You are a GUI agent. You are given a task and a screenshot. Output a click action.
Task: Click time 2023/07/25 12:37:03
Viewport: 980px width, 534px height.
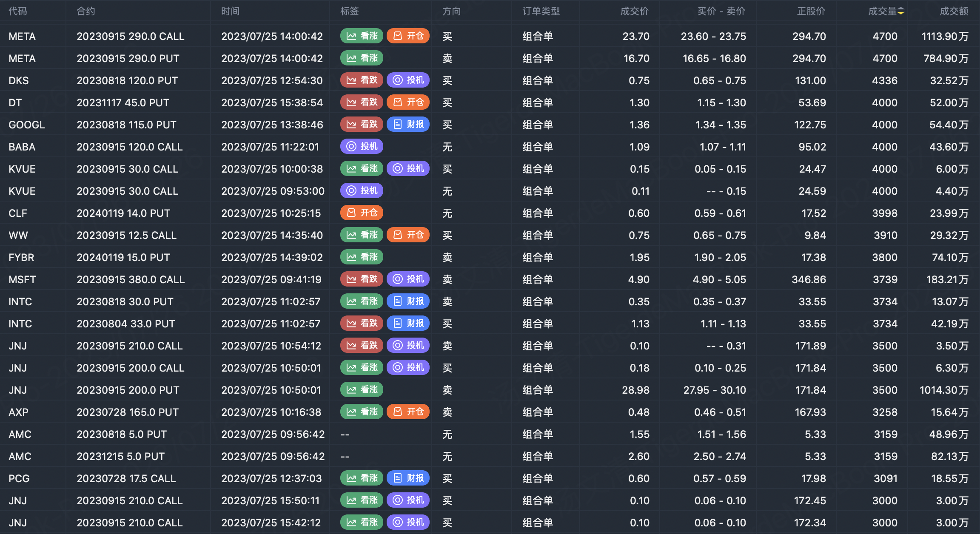[271, 478]
